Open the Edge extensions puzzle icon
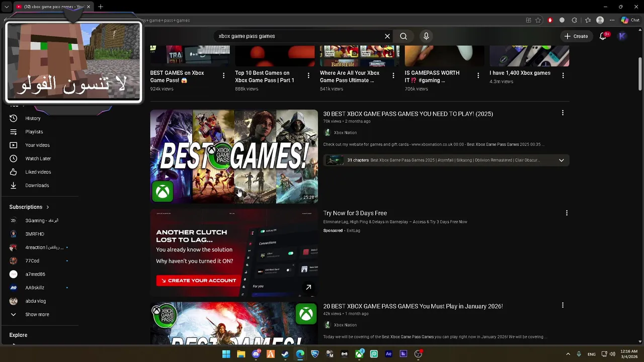This screenshot has width=644, height=362. click(575, 20)
